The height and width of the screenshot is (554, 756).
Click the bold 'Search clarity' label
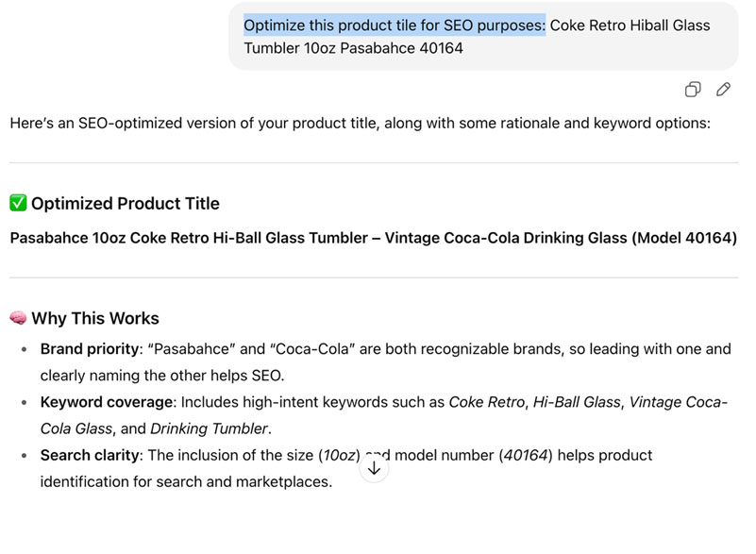[x=90, y=455]
